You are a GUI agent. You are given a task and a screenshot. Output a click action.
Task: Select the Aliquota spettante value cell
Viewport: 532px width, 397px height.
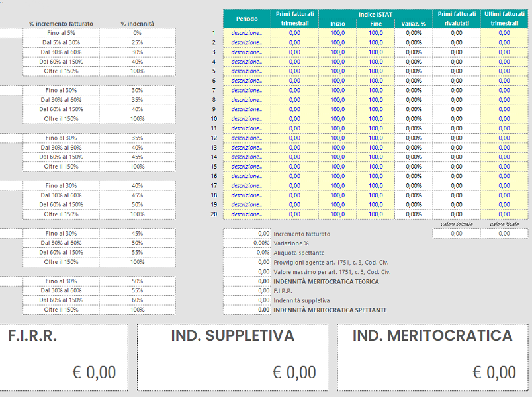point(247,253)
